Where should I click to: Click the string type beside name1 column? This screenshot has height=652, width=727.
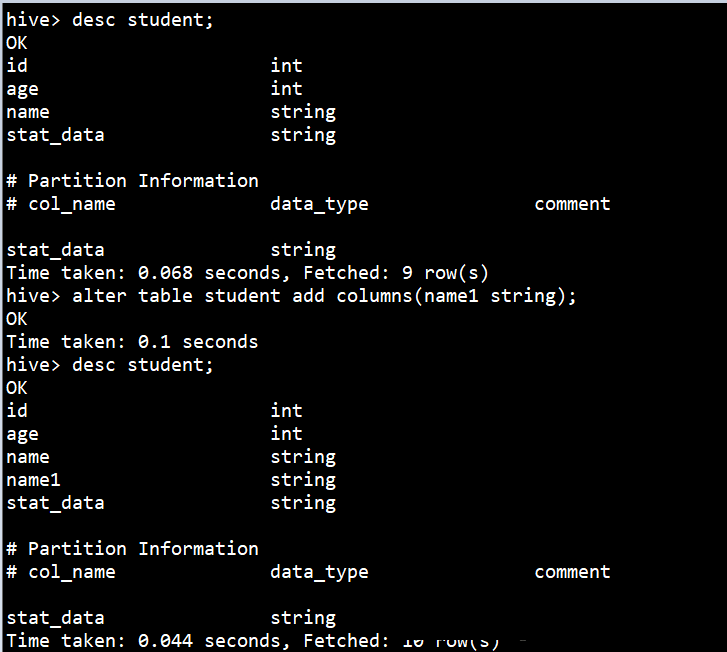[x=303, y=480]
